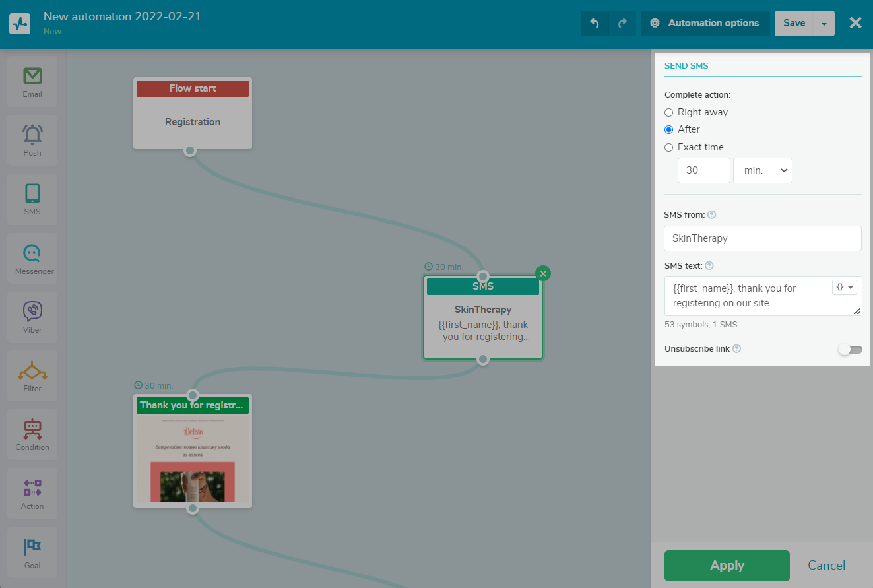Select the Condition block icon

click(32, 435)
